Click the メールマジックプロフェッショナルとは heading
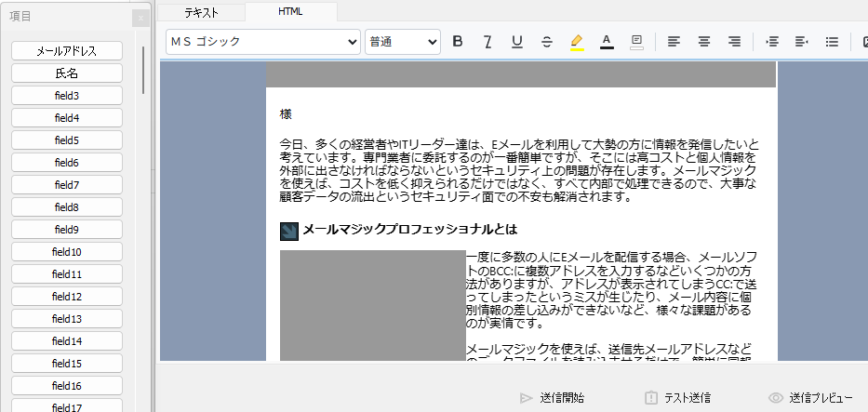This screenshot has width=868, height=412. (x=409, y=229)
